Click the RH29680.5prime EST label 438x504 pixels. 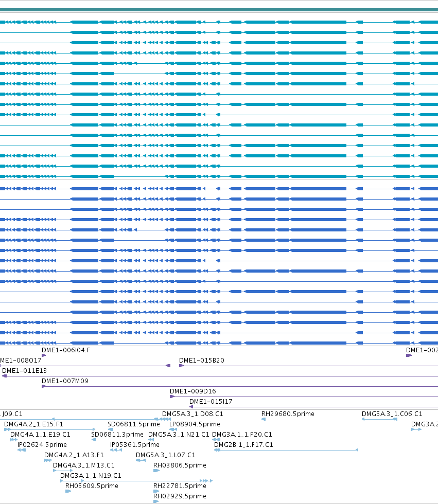click(x=288, y=413)
